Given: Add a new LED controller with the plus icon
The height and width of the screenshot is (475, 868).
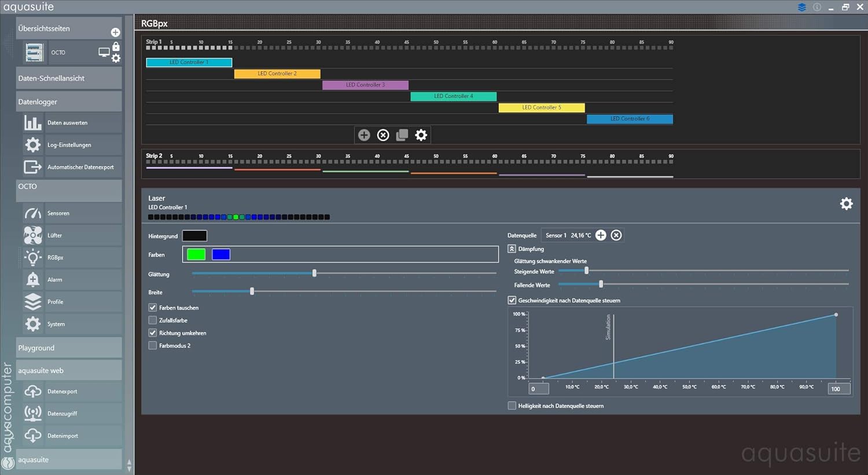Looking at the screenshot, I should (364, 135).
